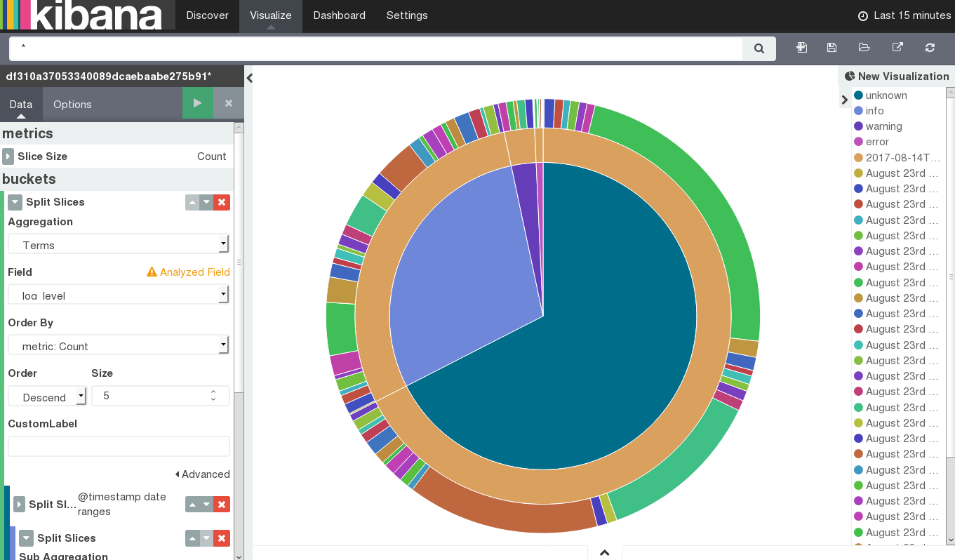Toggle the legend panel chevron
955x560 pixels.
(844, 100)
